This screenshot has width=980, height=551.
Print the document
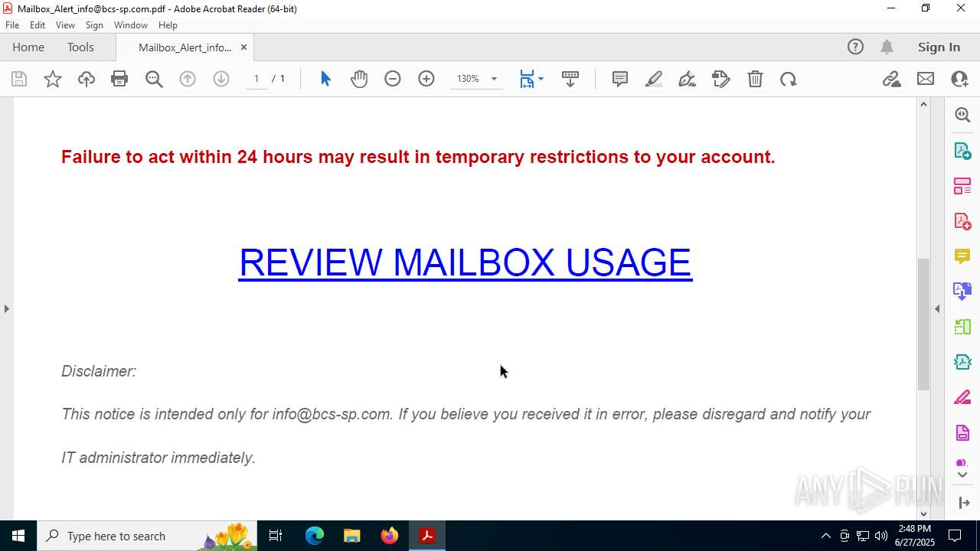(x=119, y=79)
